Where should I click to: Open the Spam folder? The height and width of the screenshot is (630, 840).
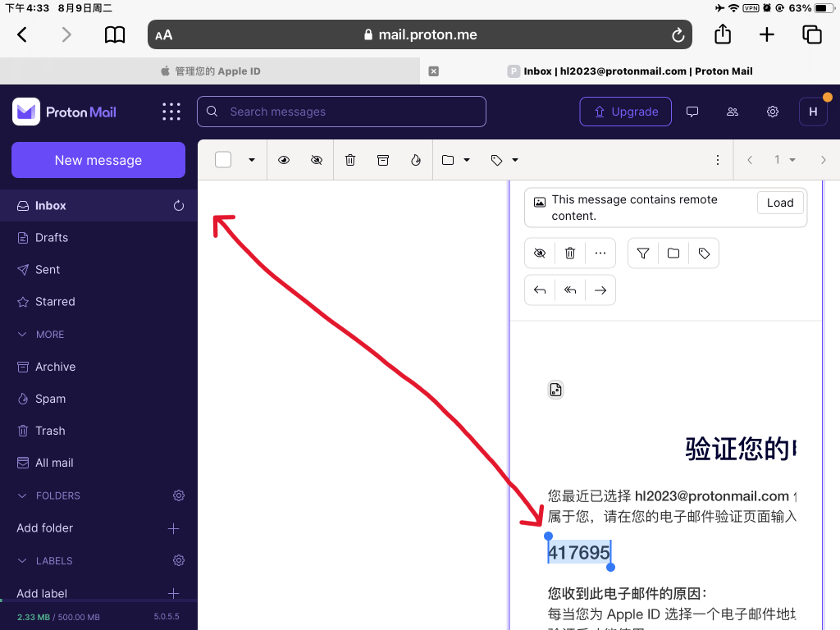(x=98, y=399)
